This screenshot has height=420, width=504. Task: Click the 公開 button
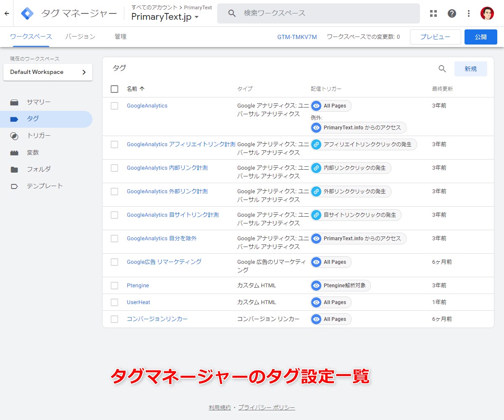tap(481, 37)
